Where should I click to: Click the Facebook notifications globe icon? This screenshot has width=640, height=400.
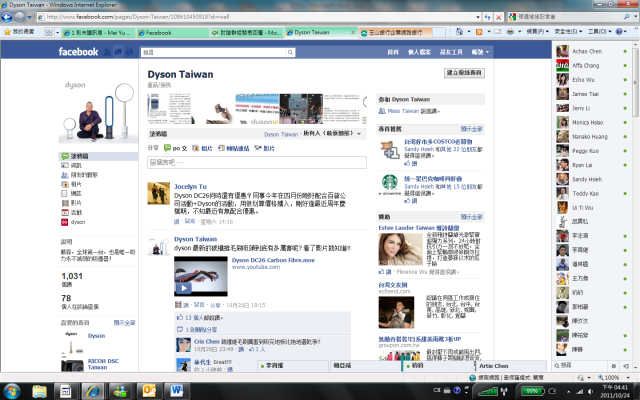click(x=129, y=52)
